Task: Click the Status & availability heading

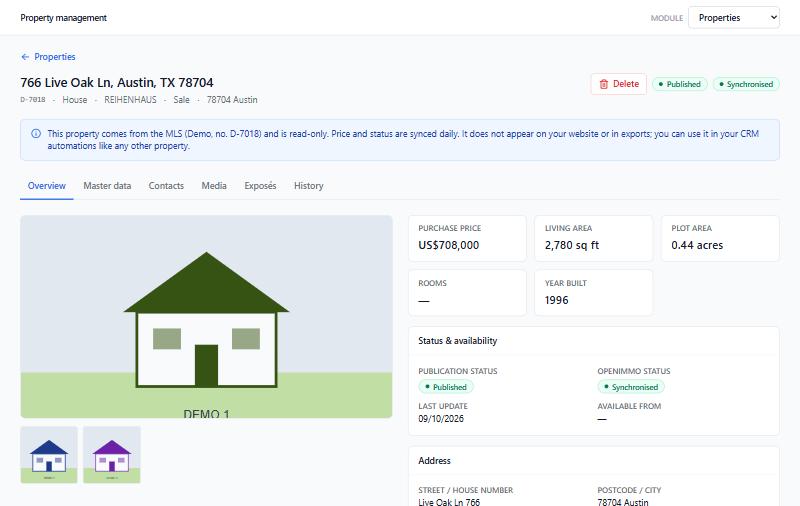Action: click(457, 341)
